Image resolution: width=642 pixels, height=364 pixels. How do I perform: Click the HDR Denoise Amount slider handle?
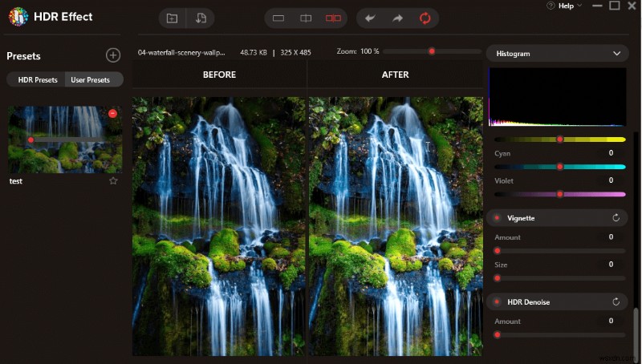(498, 334)
